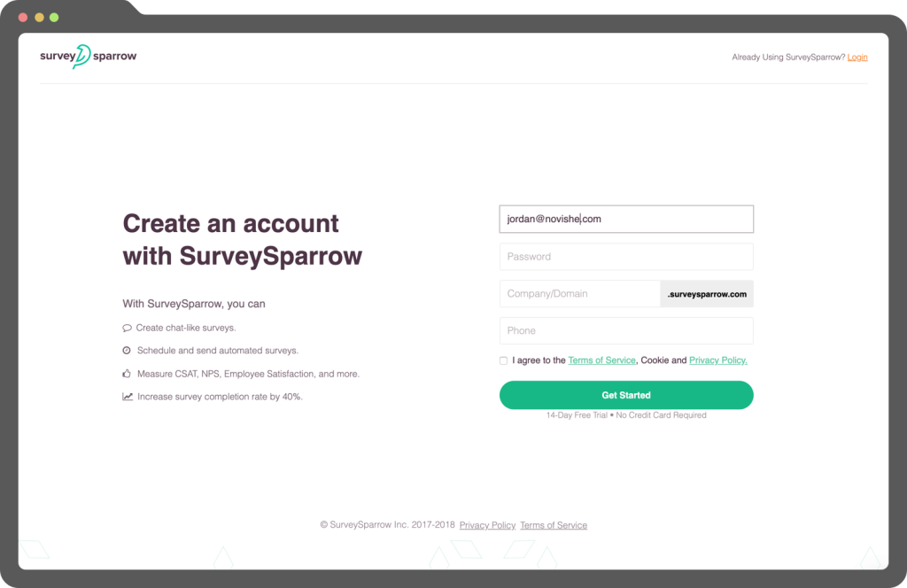Tick the agree to Terms checkbox
The image size is (907, 588).
[x=504, y=360]
